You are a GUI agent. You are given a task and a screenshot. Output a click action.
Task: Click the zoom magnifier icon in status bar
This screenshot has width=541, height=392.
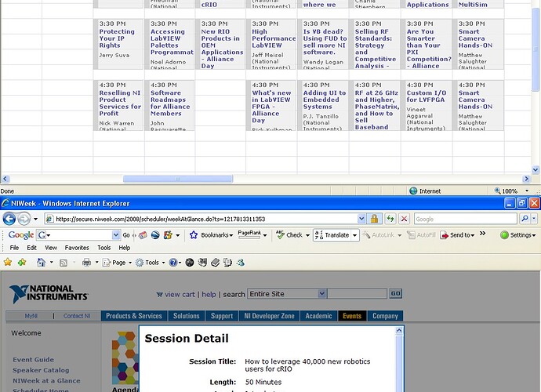(x=497, y=191)
